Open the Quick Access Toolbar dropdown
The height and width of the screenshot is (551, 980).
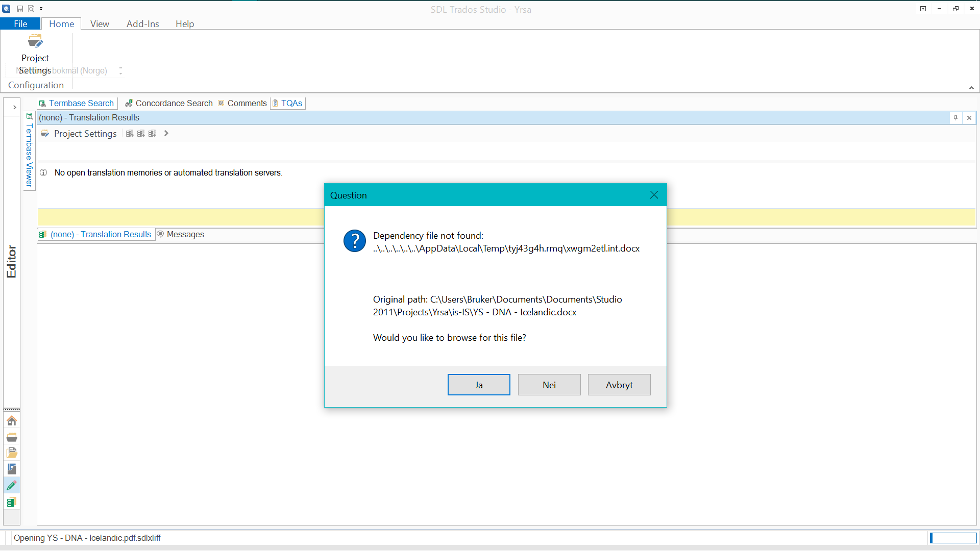click(41, 9)
